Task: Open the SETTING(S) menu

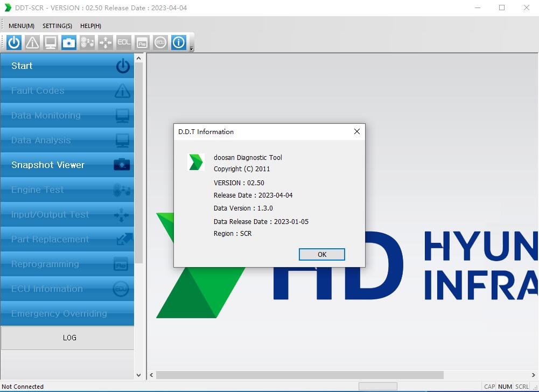Action: click(x=57, y=26)
